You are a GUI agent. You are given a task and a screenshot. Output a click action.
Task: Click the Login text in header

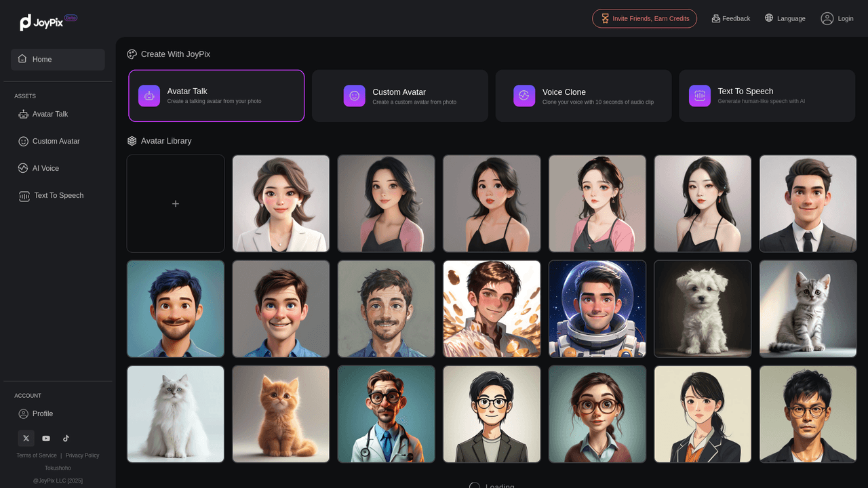click(846, 18)
